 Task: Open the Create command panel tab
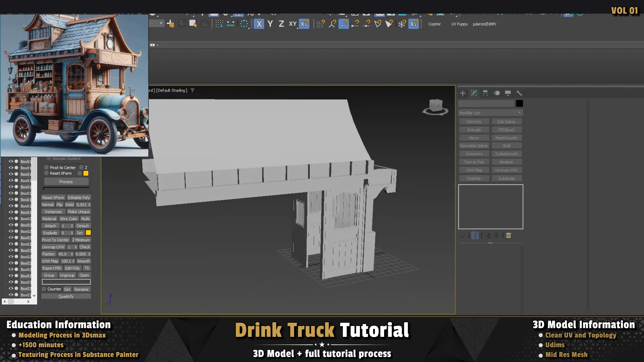[x=463, y=93]
